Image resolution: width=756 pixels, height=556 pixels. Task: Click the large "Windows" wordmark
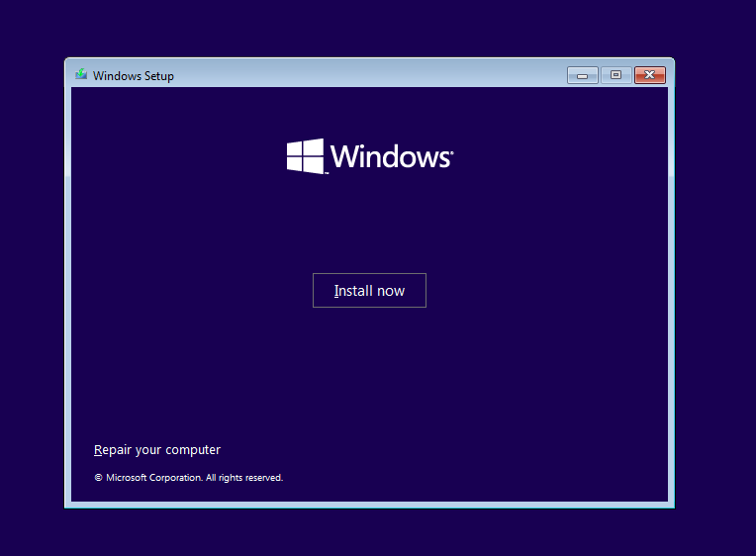point(390,156)
